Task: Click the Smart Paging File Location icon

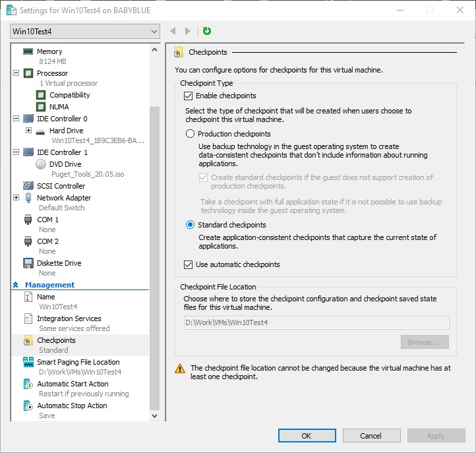Action: pyautogui.click(x=28, y=362)
